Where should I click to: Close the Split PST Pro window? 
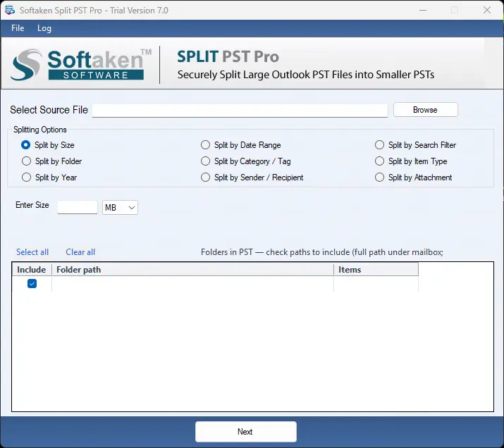(x=487, y=11)
